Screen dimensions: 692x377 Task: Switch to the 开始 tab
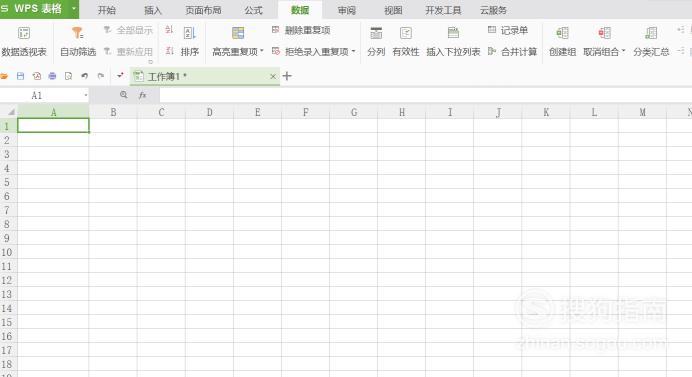(107, 10)
